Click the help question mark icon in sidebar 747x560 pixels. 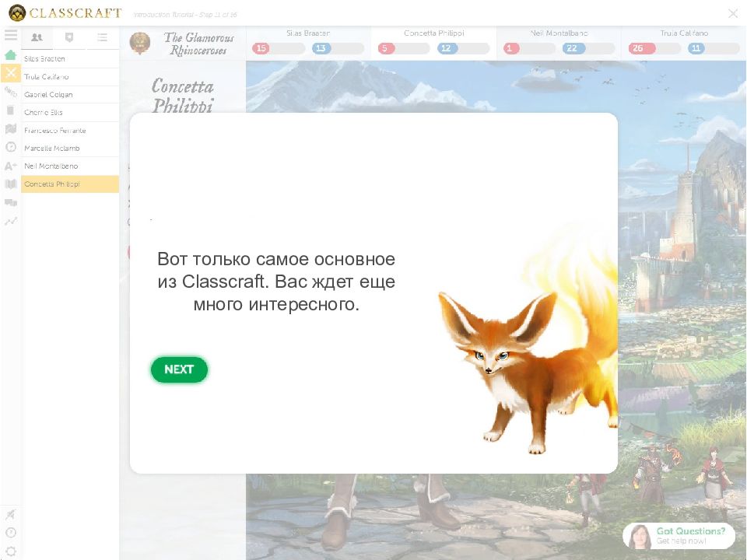11,533
